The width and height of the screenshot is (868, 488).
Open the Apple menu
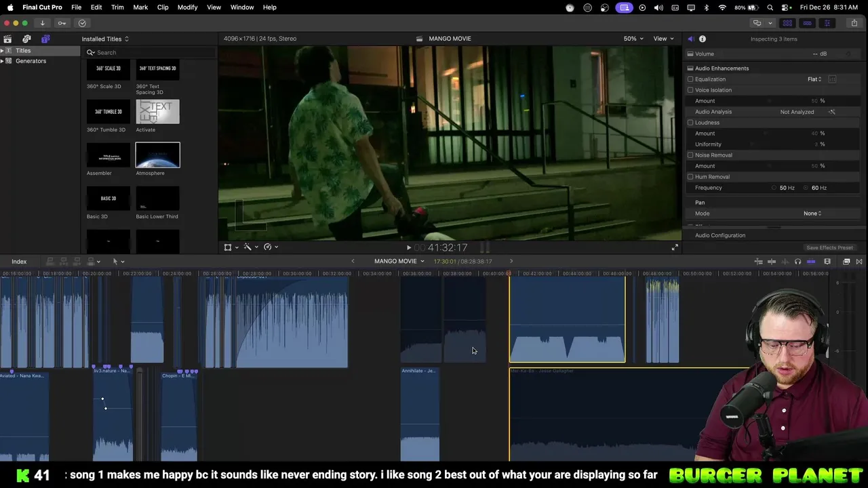click(10, 7)
